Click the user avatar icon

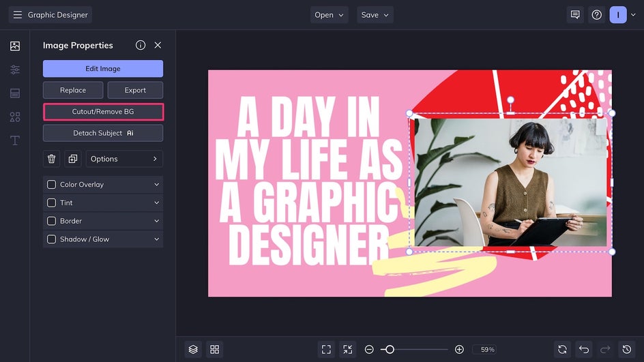(617, 15)
